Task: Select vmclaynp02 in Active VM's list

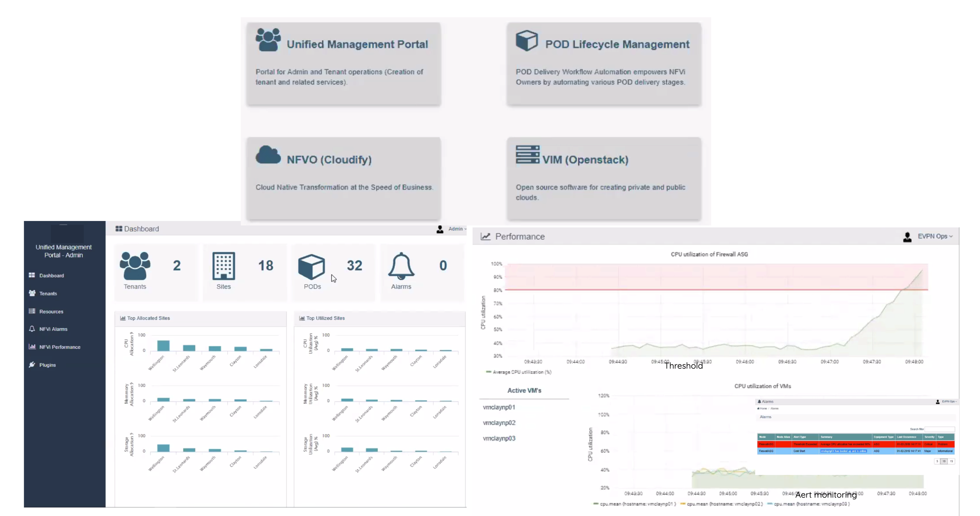Action: [x=499, y=422]
